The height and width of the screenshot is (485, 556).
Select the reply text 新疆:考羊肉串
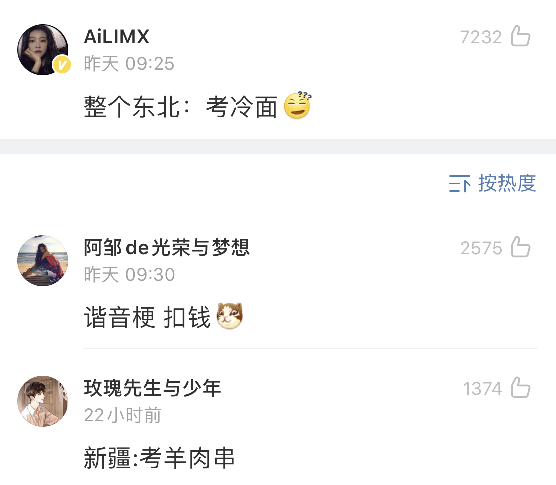pos(159,458)
